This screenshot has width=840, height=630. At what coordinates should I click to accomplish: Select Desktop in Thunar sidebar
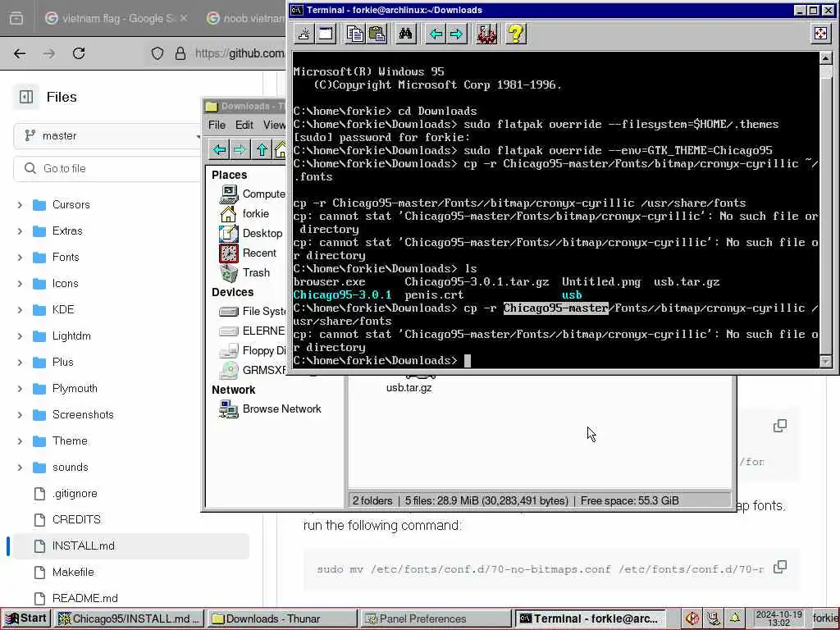(251, 234)
